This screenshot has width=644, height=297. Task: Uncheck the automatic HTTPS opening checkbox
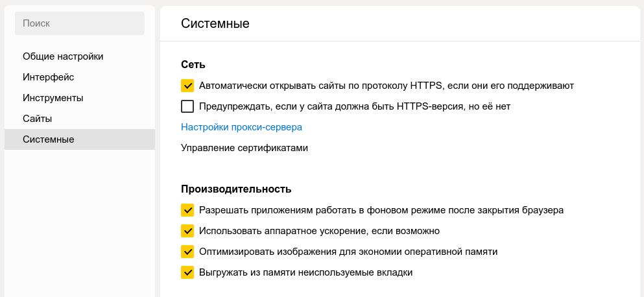point(188,86)
